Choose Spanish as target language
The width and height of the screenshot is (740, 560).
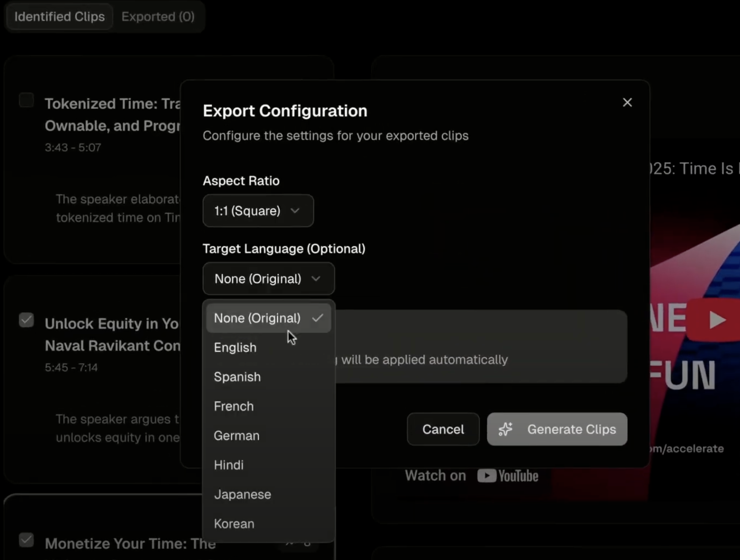click(x=237, y=377)
